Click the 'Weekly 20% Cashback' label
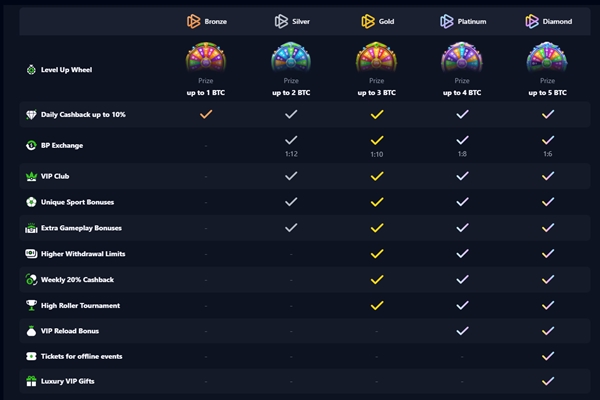600x400 pixels. click(x=77, y=280)
